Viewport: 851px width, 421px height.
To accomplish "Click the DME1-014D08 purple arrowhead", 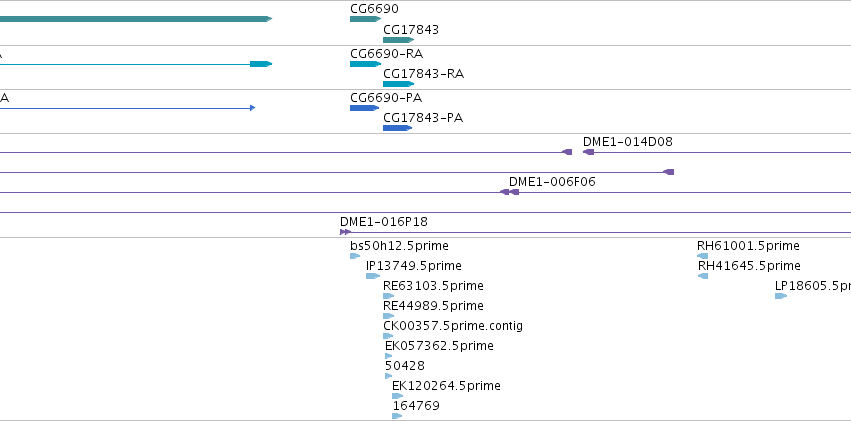I will click(588, 152).
